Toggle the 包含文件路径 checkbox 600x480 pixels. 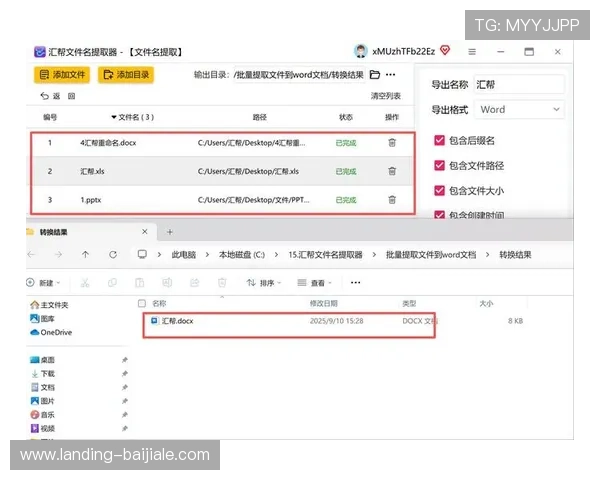coord(439,165)
